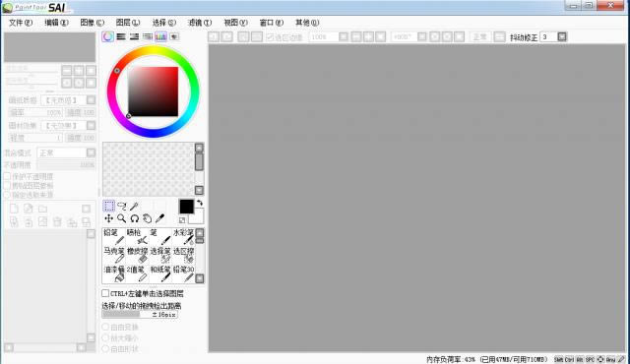Select the 自由形状 radio button

(x=105, y=348)
